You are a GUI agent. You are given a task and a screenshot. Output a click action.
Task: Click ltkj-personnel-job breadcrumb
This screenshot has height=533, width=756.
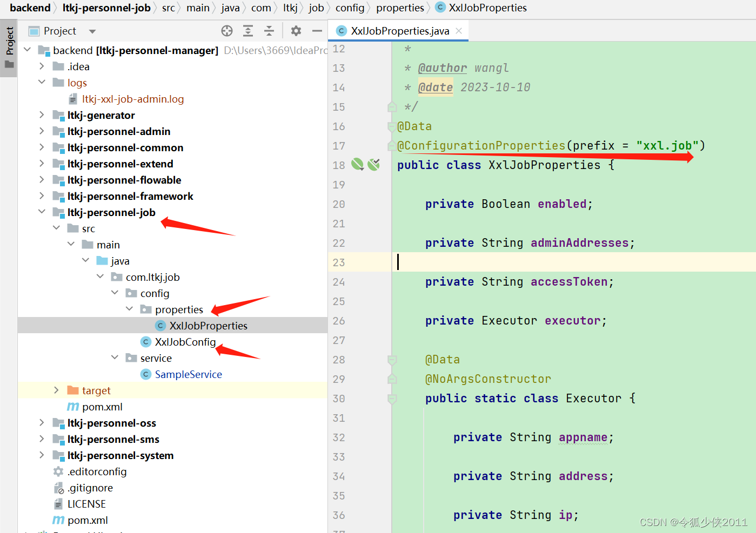point(106,8)
